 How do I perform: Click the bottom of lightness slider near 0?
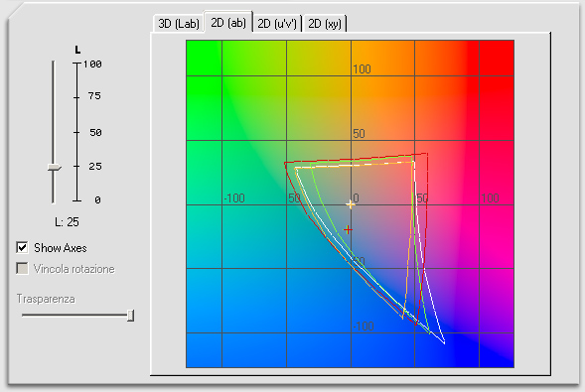click(54, 200)
